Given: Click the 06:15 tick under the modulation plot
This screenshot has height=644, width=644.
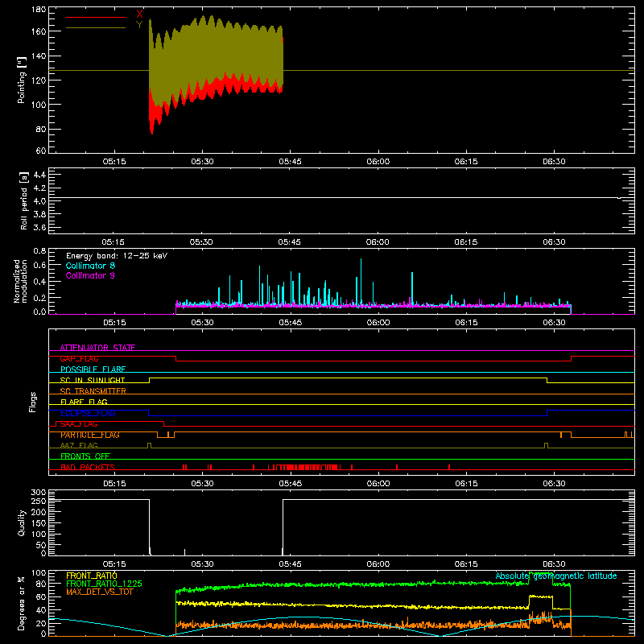Looking at the screenshot, I should click(466, 323).
